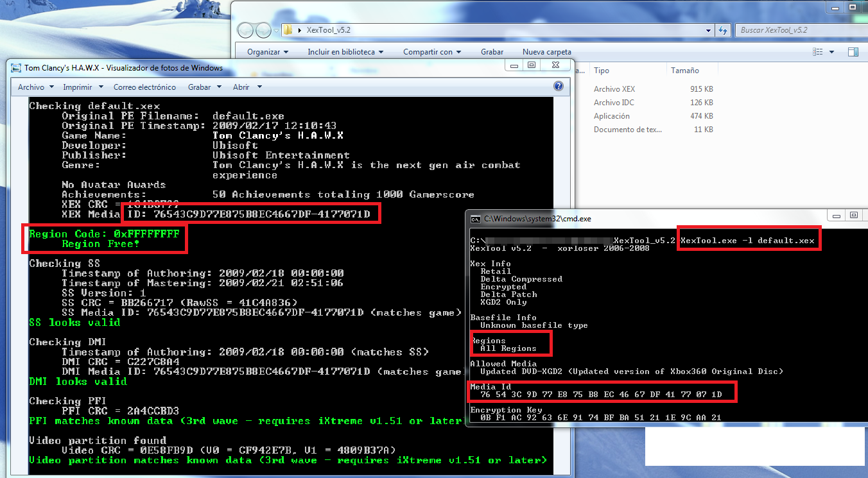This screenshot has height=478, width=868.
Task: Click the 'XexTool.exe -l default.xex' command text
Action: [747, 241]
